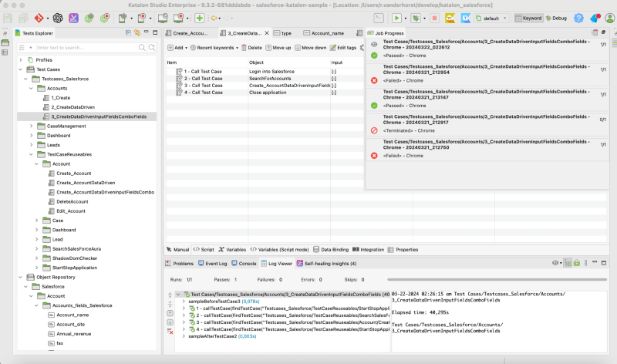Switch to Debug perspective
This screenshot has height=364, width=617.
pos(556,18)
